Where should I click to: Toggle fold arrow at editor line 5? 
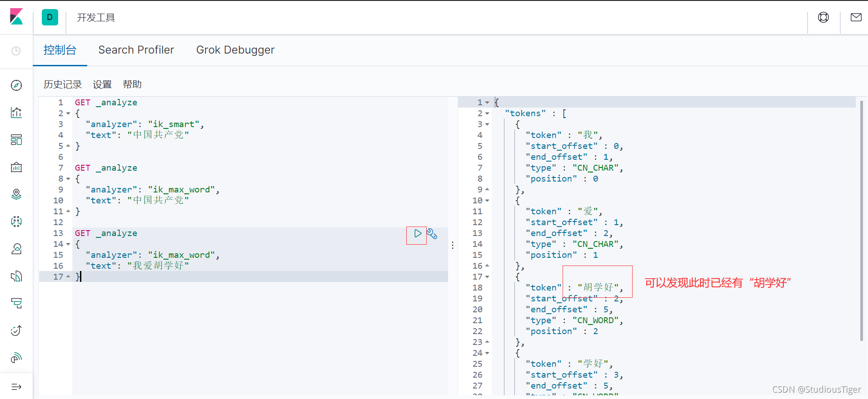(68, 146)
